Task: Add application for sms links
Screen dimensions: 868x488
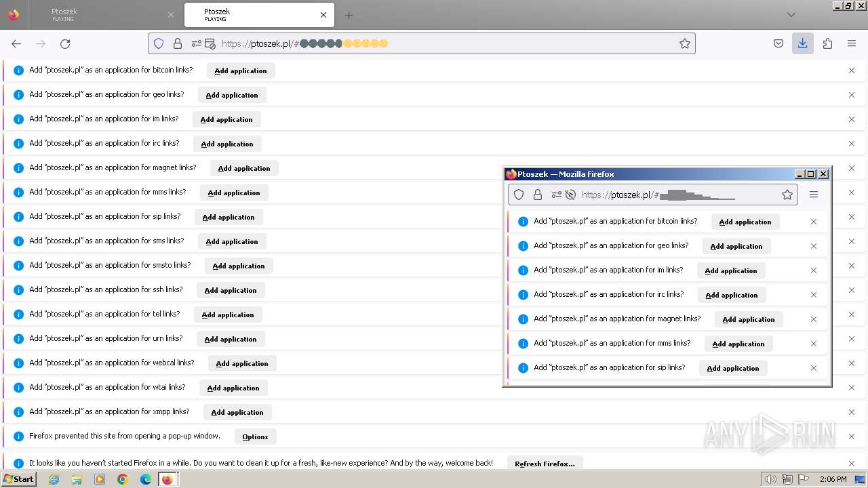Action: click(x=232, y=241)
